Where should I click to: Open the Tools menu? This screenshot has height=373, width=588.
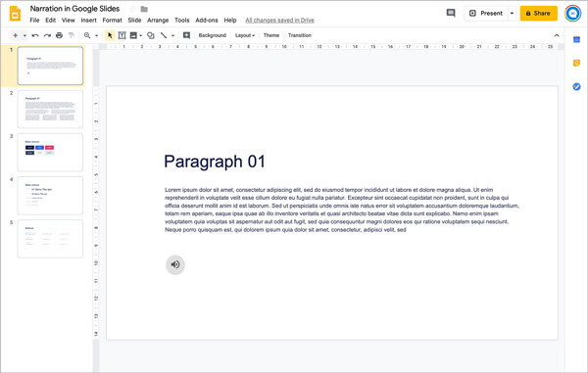182,21
